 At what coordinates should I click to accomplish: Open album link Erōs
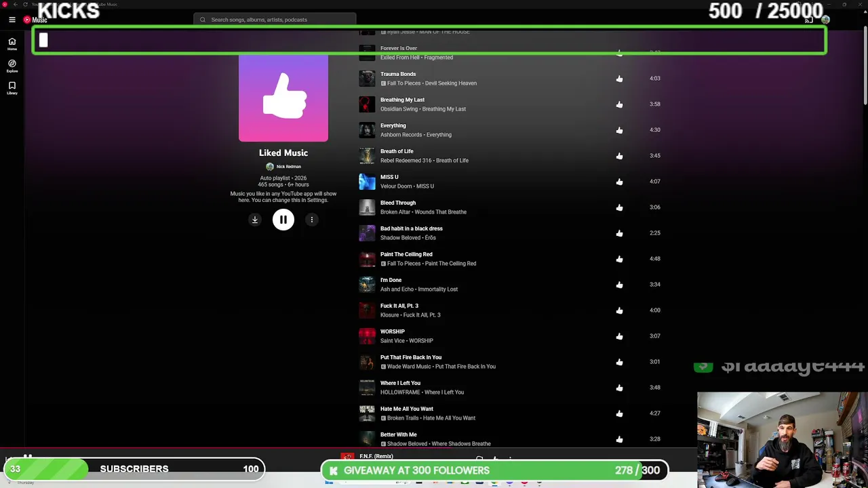431,238
